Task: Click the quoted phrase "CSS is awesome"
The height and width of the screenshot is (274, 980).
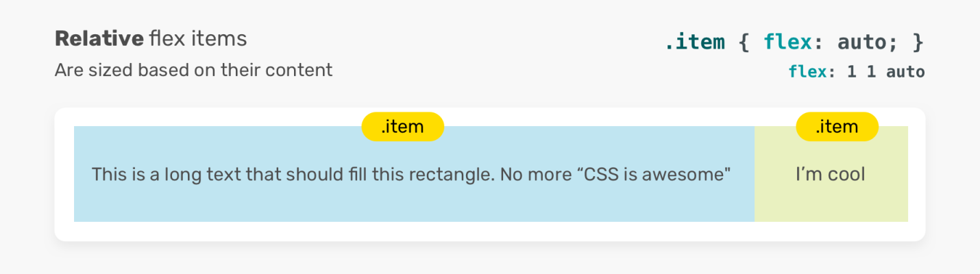Action: click(x=658, y=175)
